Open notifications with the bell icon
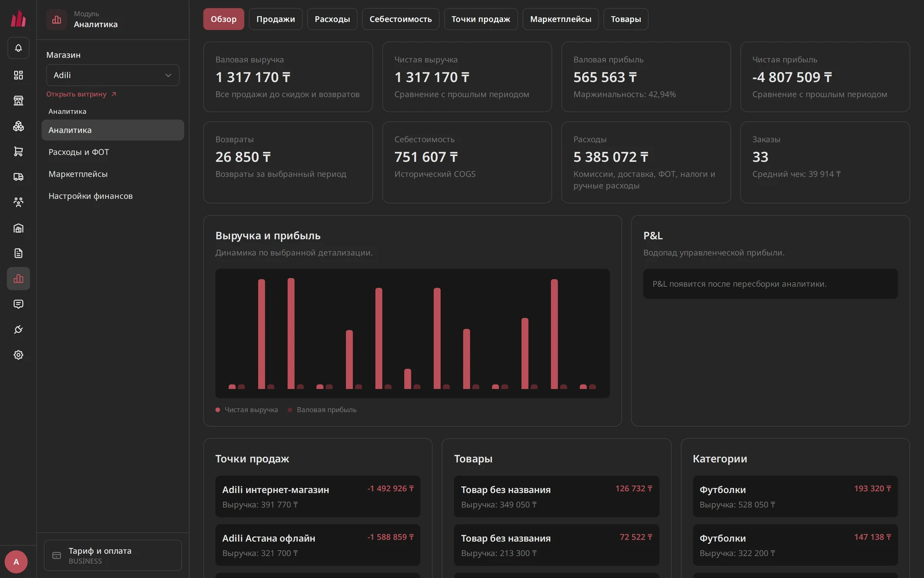Viewport: 924px width, 578px height. tap(18, 48)
